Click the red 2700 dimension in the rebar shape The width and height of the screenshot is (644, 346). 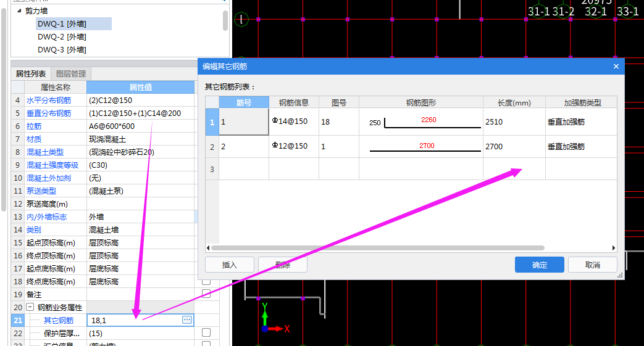[x=427, y=146]
